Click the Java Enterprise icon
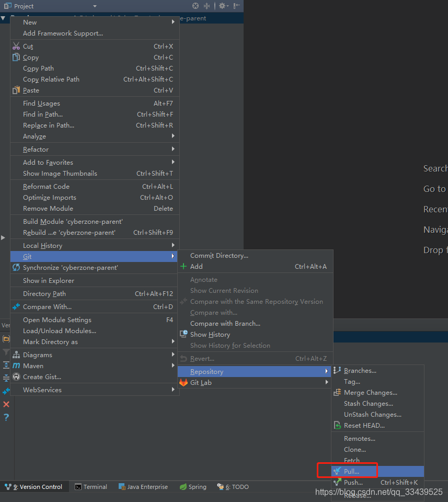This screenshot has height=502, width=448. (x=122, y=487)
